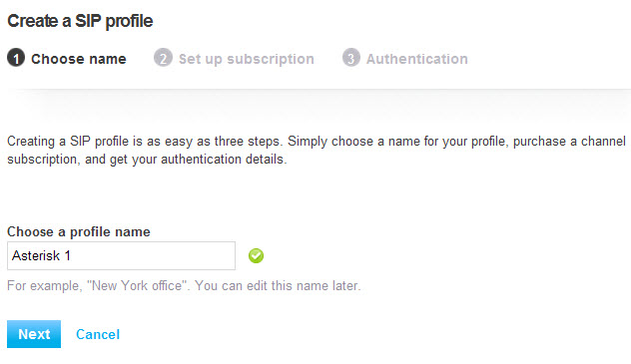The height and width of the screenshot is (364, 631).
Task: Click the Create a SIP profile heading
Action: coord(80,21)
